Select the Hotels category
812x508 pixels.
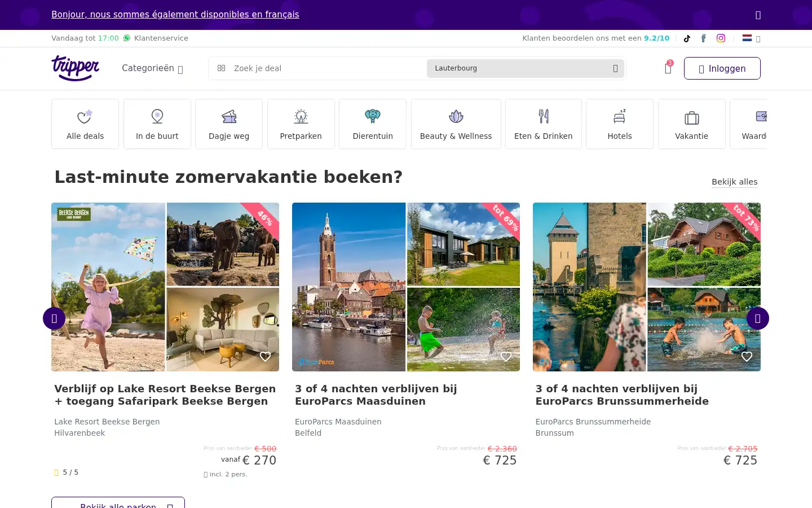620,124
